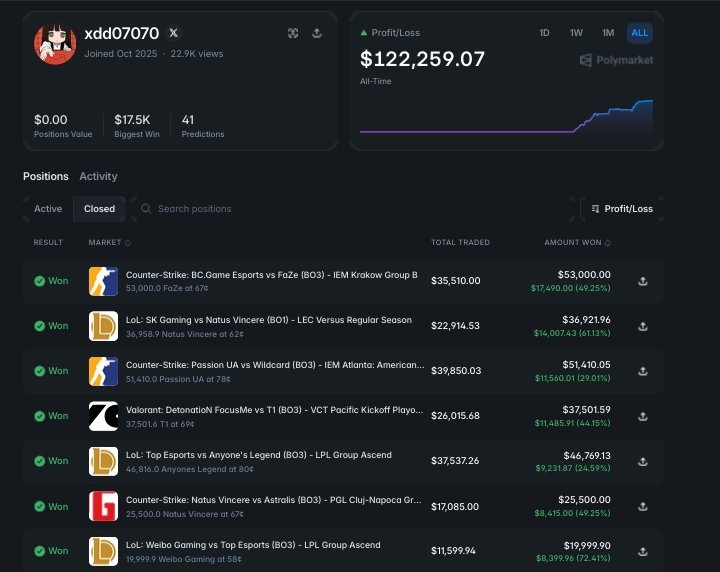Select the 1M profit/loss range
Viewport: 720px width, 572px height.
(x=608, y=33)
